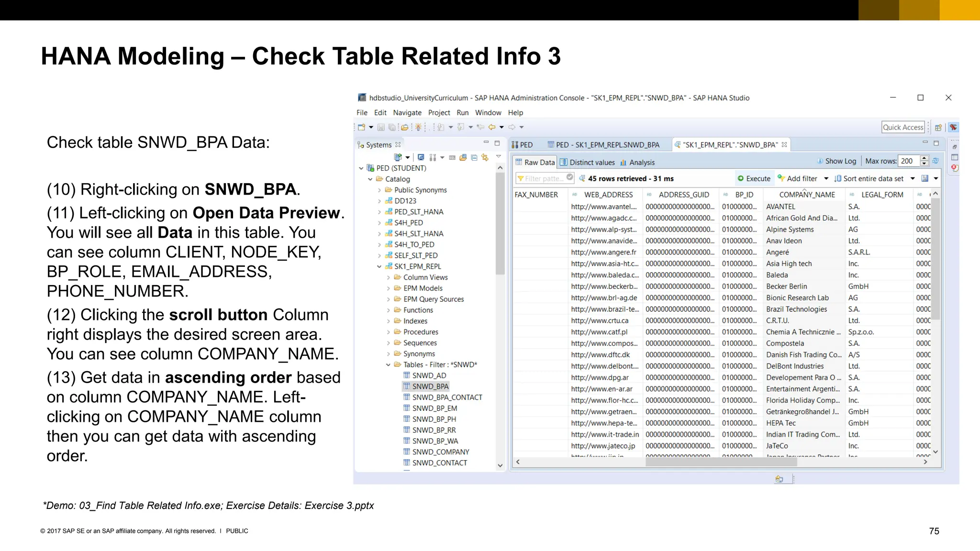Screen dimensions: 980x551
Task: Click Link with Editor arrows icon
Action: (x=485, y=157)
